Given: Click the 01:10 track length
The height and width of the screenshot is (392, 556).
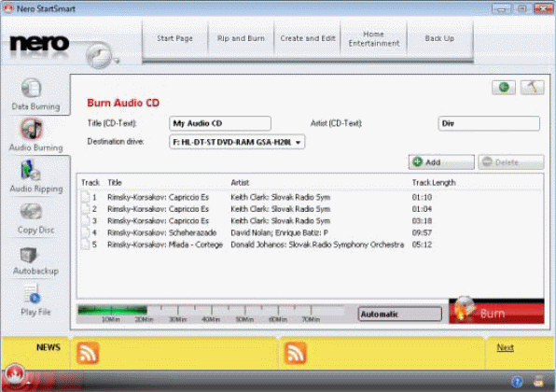Looking at the screenshot, I should point(422,197).
